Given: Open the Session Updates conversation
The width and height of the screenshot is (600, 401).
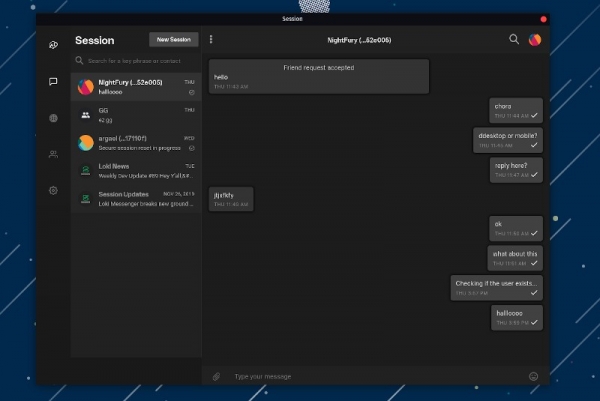Looking at the screenshot, I should pos(136,198).
